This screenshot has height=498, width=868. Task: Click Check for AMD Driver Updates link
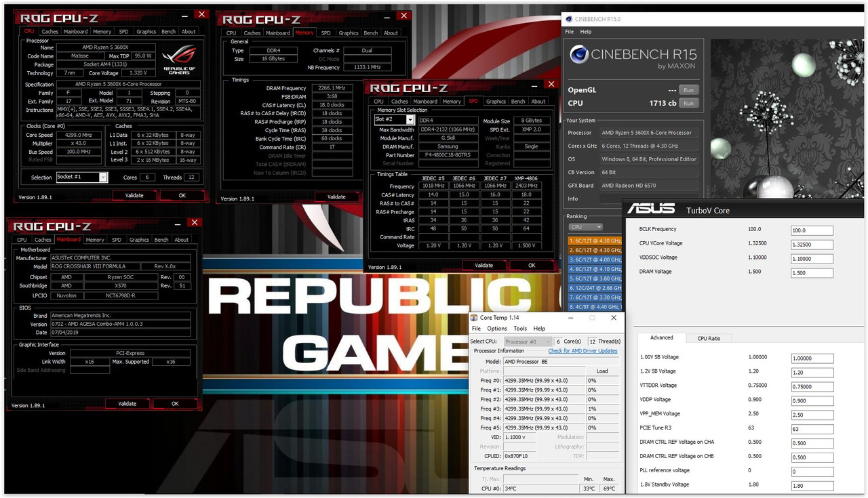tap(583, 351)
